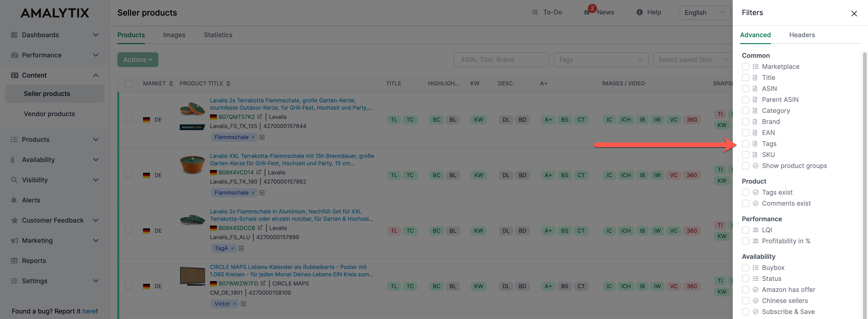
Task: Click the bug report here link
Action: tap(89, 311)
